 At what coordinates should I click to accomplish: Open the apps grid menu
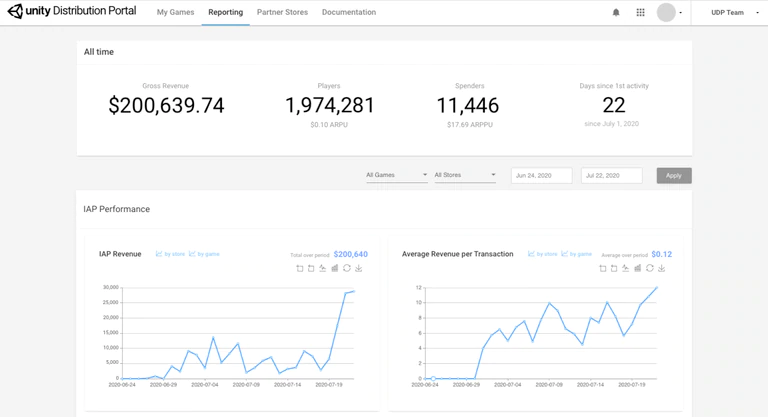tap(640, 12)
